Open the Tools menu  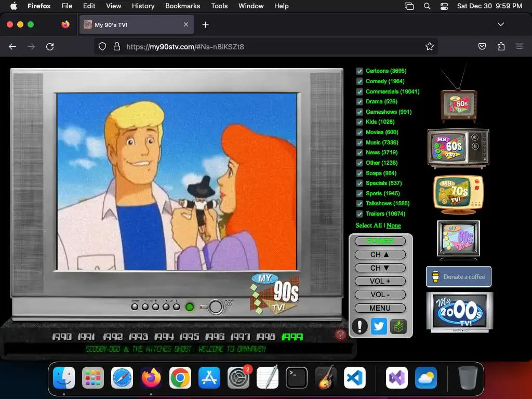(219, 6)
